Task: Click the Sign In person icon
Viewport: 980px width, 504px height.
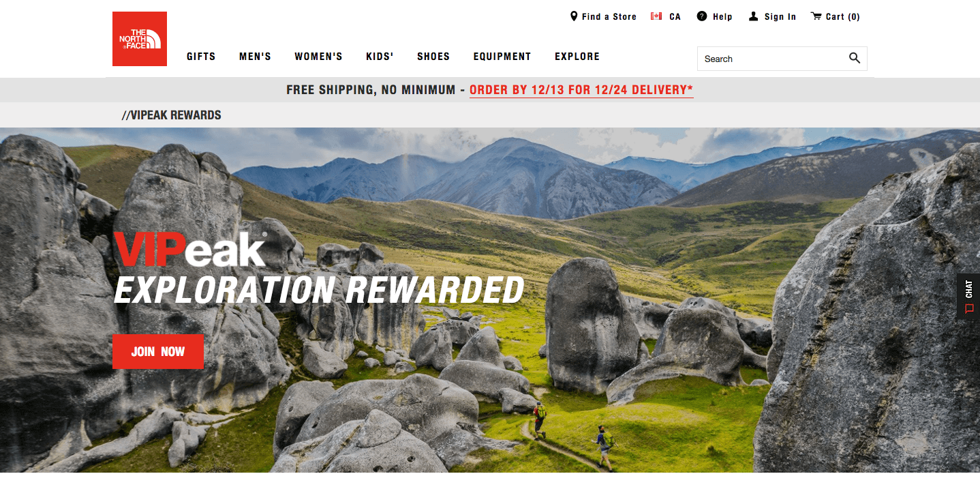Action: [753, 16]
